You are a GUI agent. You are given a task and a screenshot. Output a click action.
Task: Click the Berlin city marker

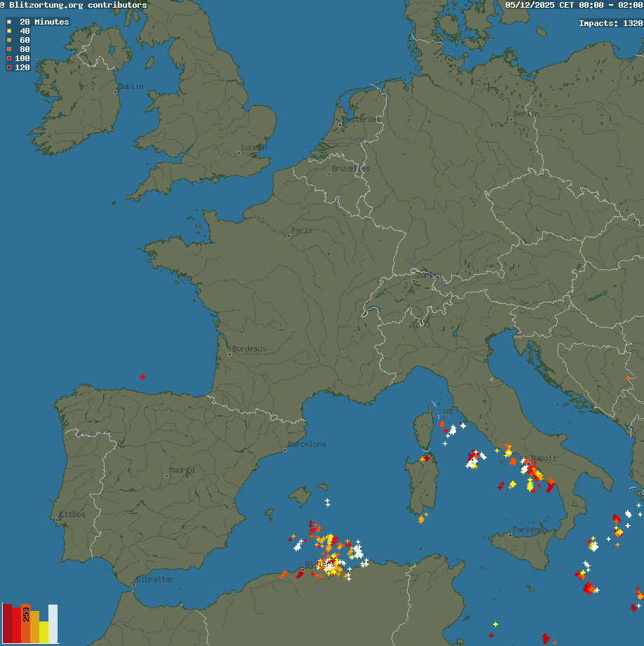(x=511, y=119)
